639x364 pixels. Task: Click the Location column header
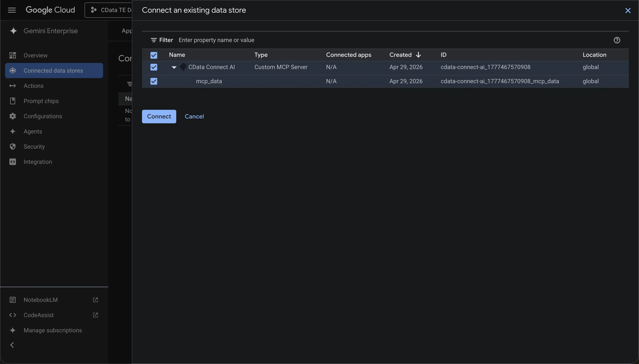594,55
